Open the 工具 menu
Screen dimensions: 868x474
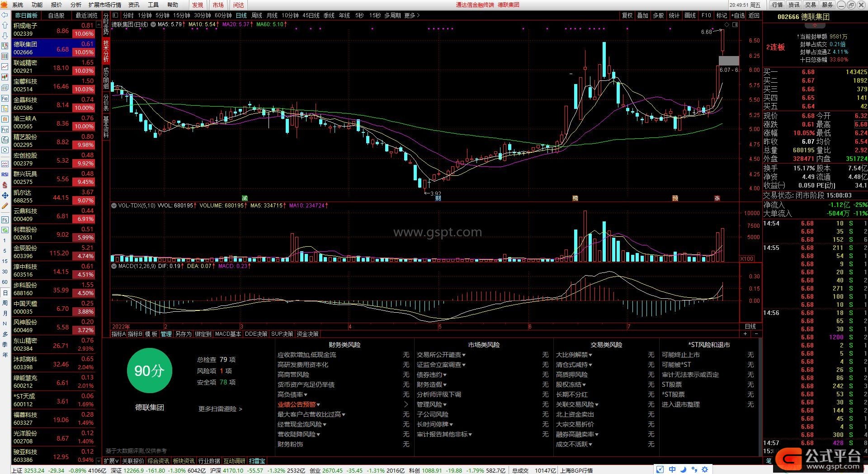pos(153,5)
